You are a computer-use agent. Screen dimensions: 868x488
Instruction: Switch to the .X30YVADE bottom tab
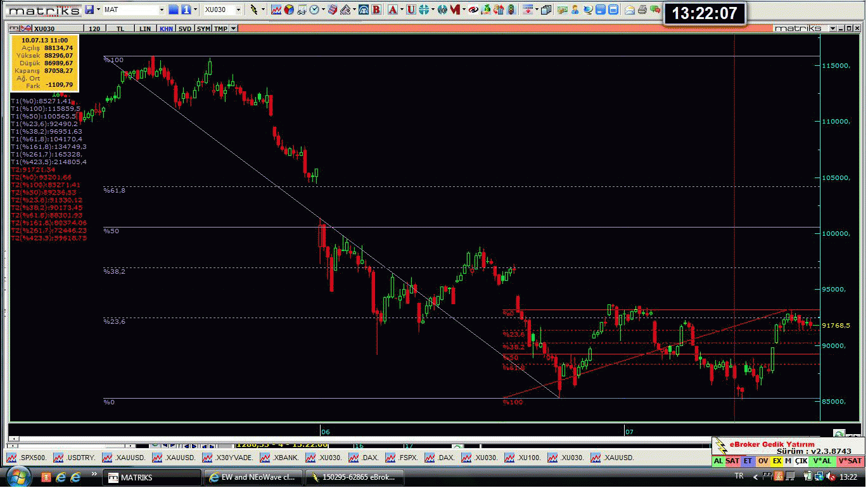coord(227,457)
